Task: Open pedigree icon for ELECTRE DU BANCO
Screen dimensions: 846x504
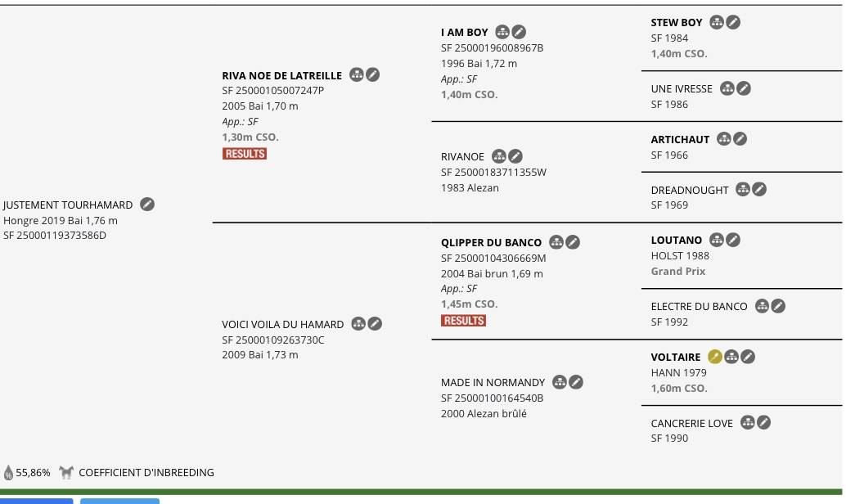Action: (762, 306)
